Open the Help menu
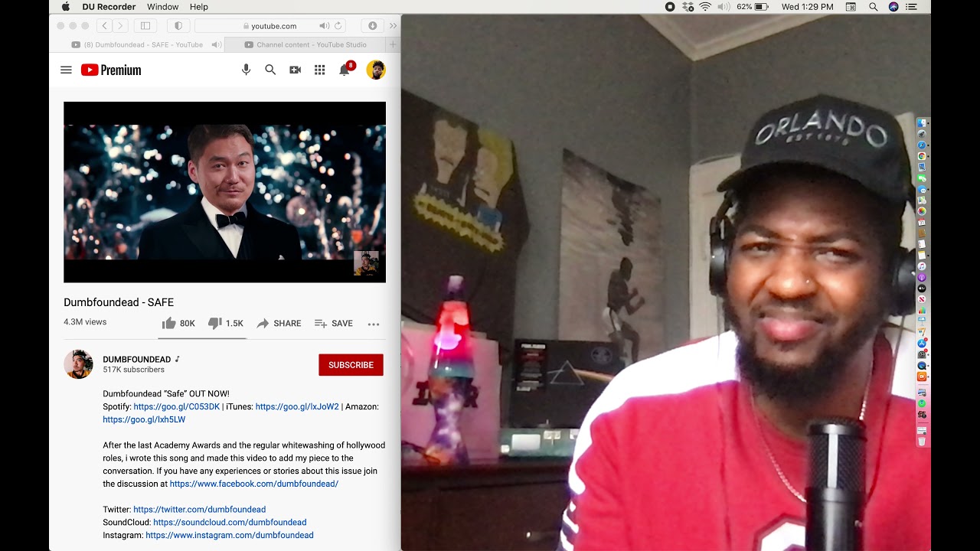Screen dimensions: 980x551 [199, 7]
